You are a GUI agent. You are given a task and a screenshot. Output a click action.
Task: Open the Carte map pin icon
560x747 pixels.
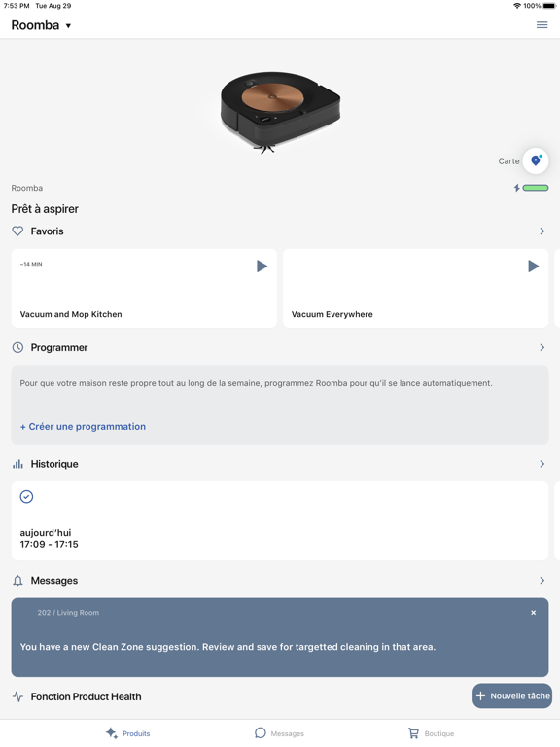[x=536, y=160]
